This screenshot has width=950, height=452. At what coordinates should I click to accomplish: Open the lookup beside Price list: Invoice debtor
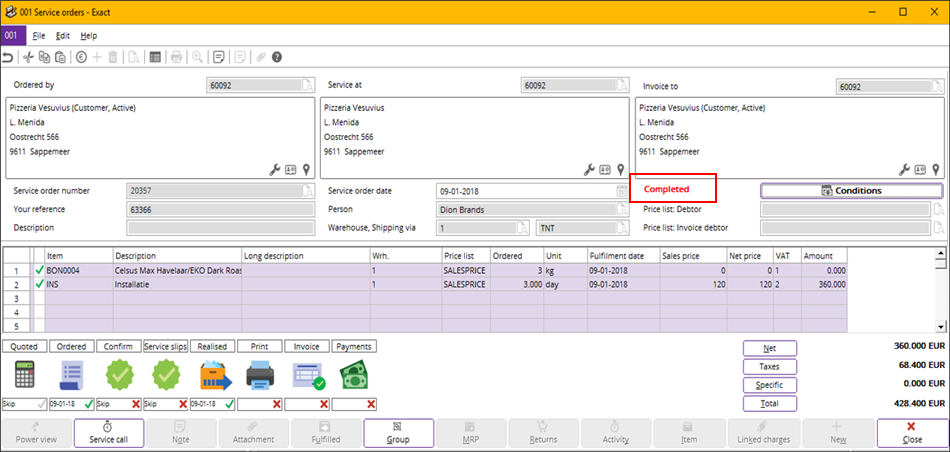click(938, 228)
